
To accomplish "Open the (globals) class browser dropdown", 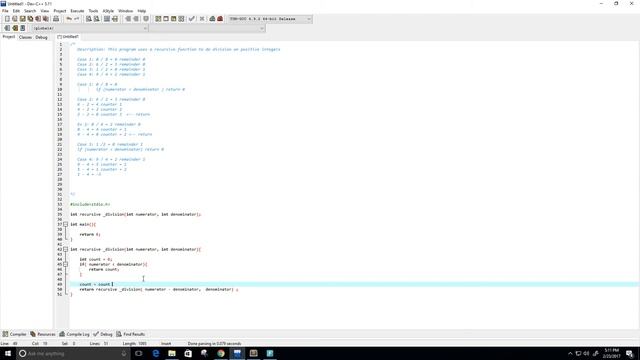I will (x=90, y=28).
